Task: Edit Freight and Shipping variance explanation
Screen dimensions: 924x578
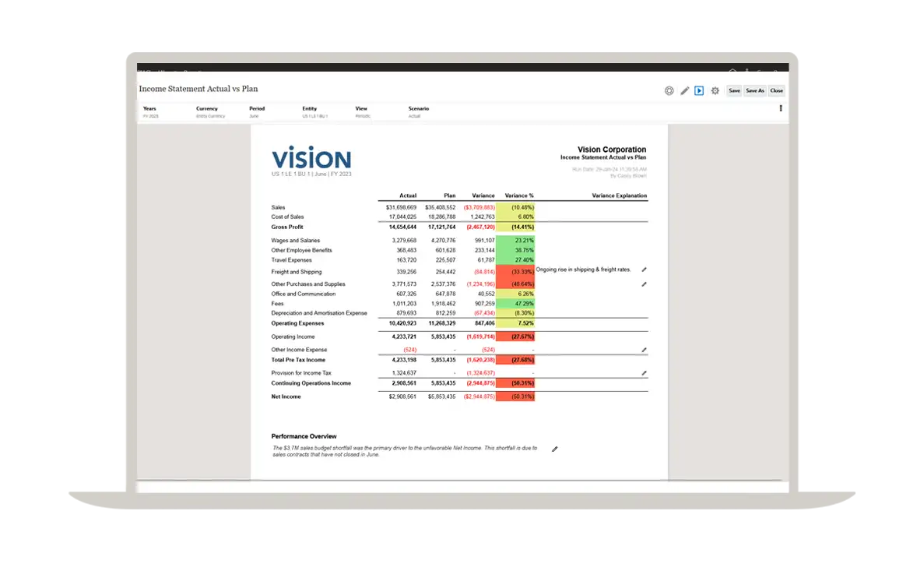Action: click(644, 270)
